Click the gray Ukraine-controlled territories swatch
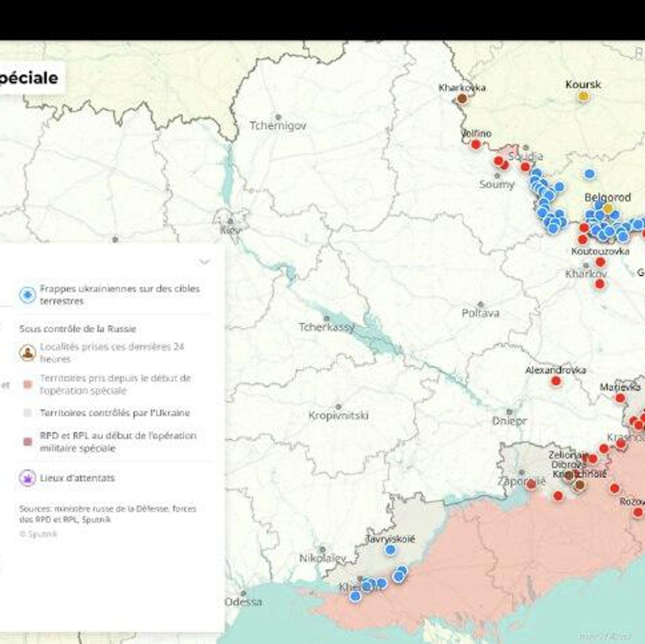645x644 pixels. tap(28, 413)
